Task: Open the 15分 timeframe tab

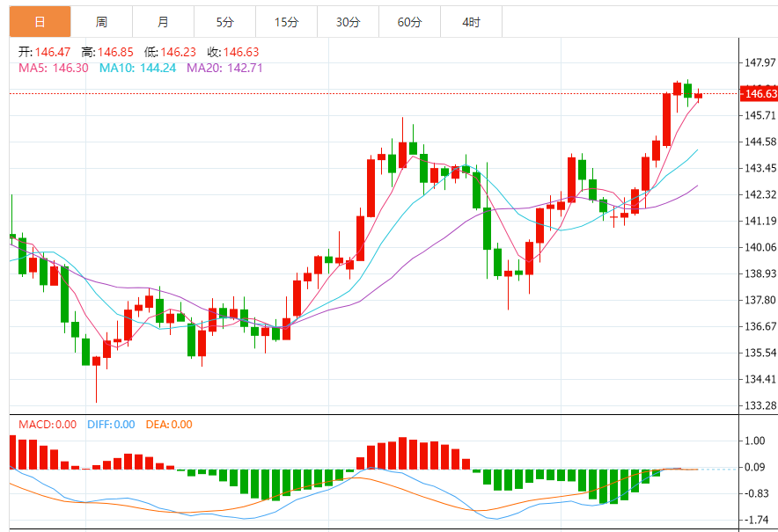Action: [286, 22]
